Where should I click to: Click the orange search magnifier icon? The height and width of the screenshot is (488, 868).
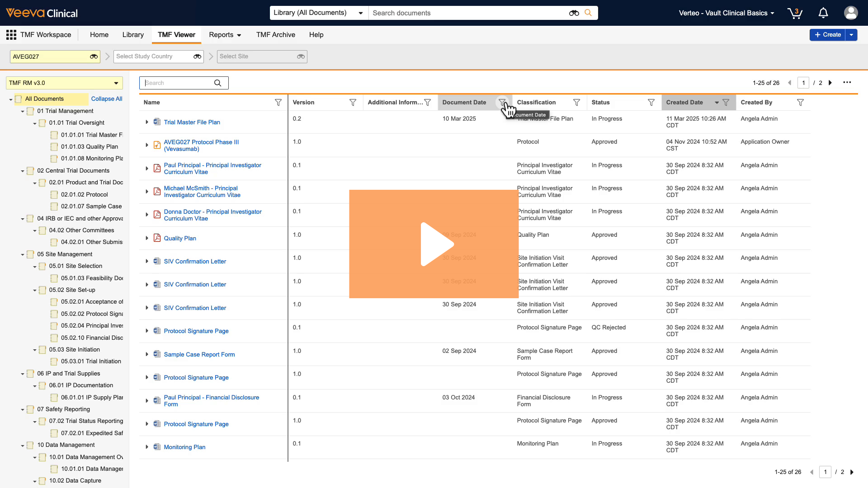pyautogui.click(x=588, y=13)
